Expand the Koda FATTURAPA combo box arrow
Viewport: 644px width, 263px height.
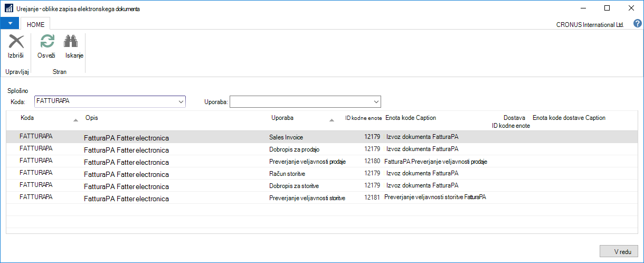pyautogui.click(x=181, y=101)
